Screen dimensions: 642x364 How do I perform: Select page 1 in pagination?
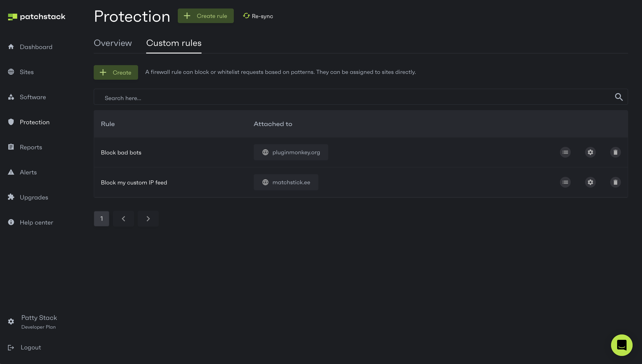coord(101,219)
